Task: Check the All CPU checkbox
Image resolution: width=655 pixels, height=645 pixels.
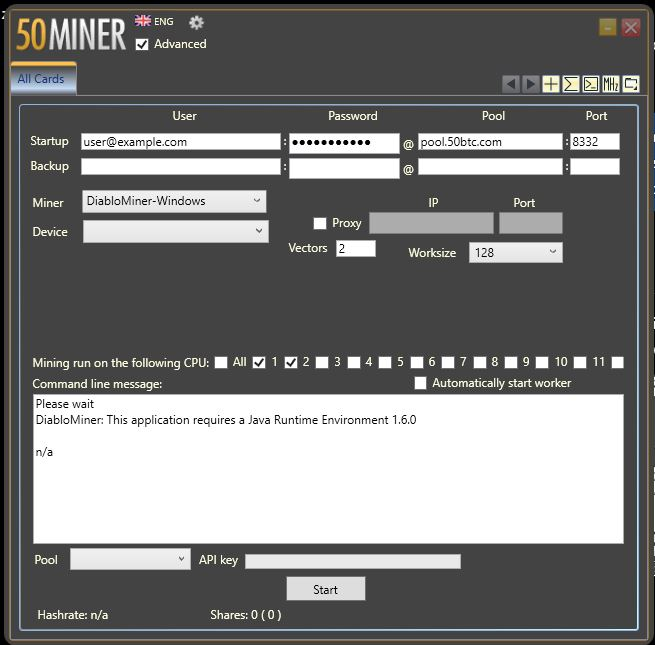Action: tap(221, 362)
